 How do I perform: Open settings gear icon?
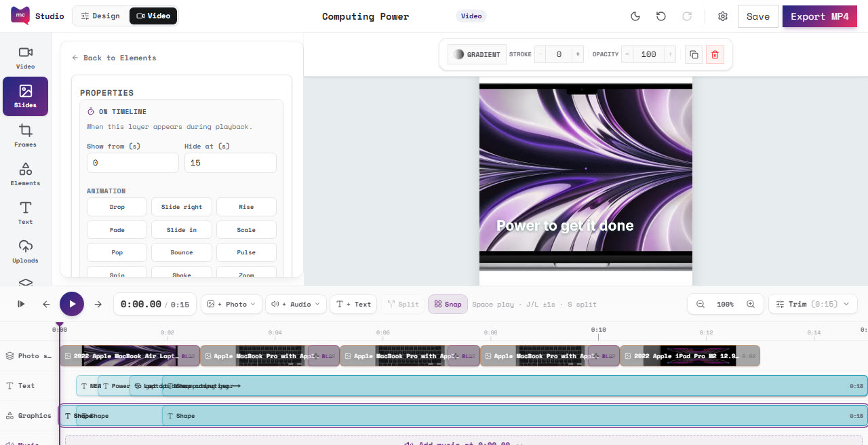[723, 16]
